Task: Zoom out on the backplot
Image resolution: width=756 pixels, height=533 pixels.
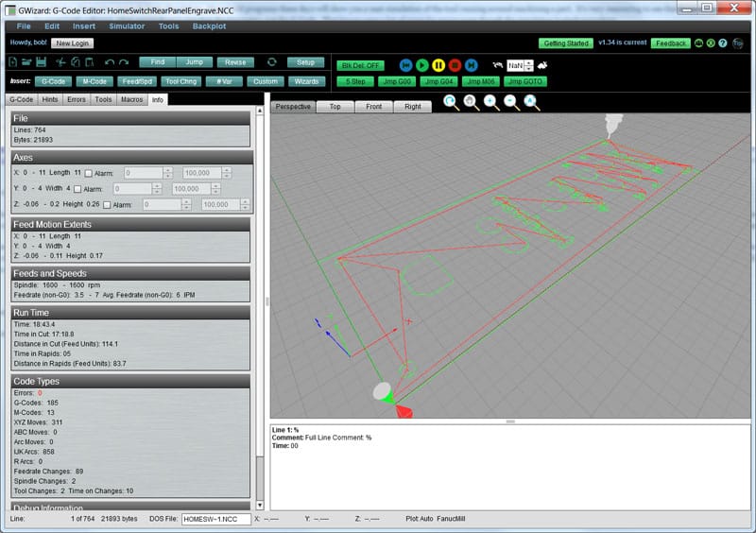Action: [x=511, y=102]
